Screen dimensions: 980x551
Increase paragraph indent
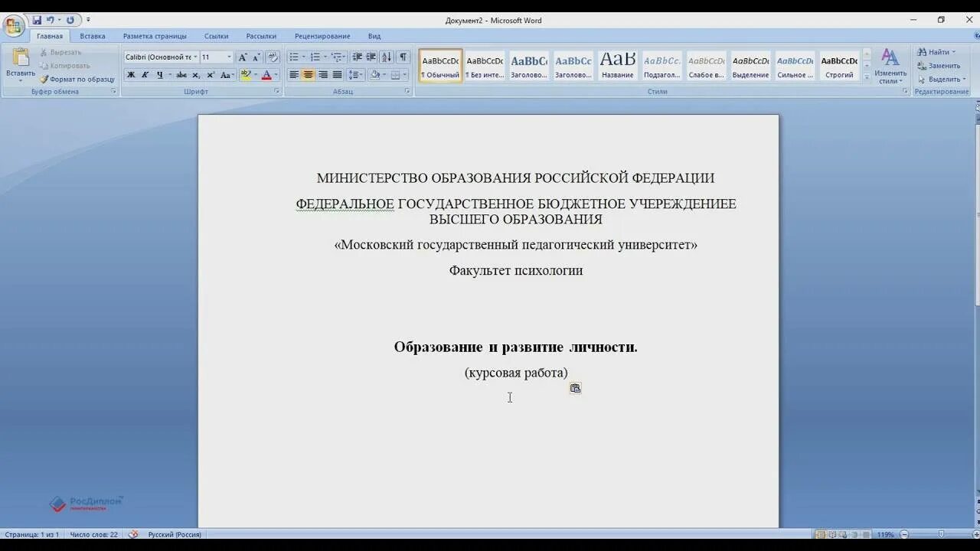pyautogui.click(x=371, y=57)
